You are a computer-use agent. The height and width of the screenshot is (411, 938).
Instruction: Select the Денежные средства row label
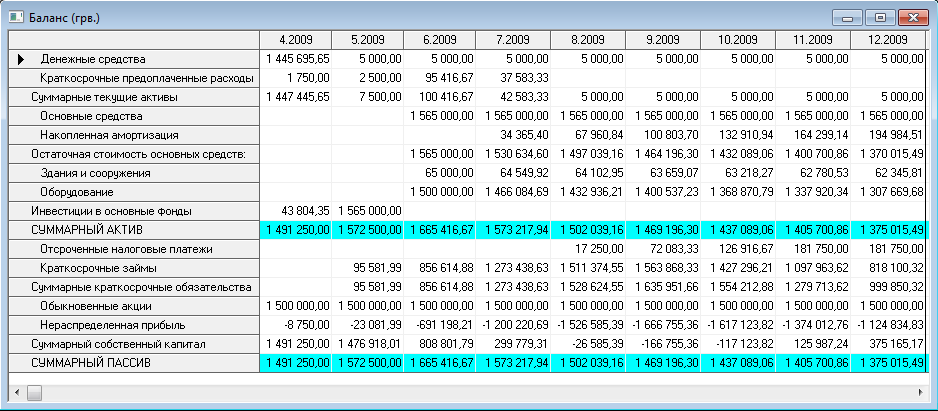[x=134, y=59]
